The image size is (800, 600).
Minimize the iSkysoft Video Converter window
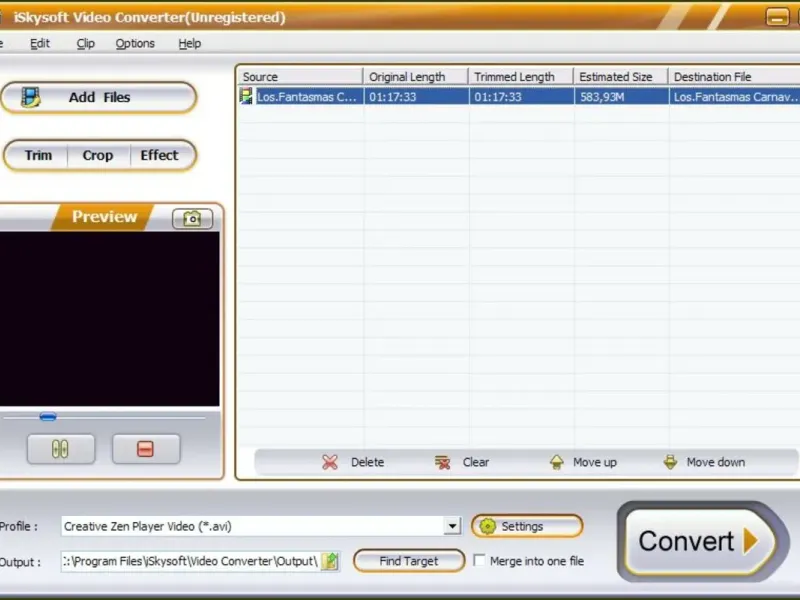[777, 17]
